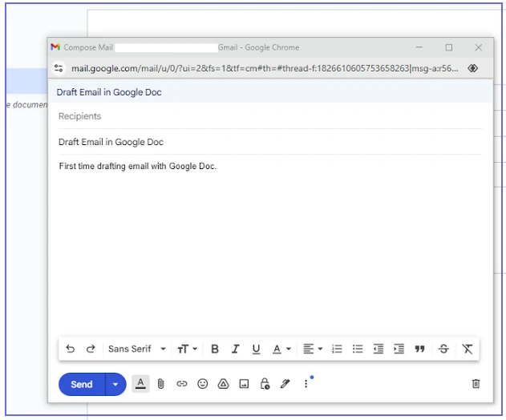The image size is (506, 420).
Task: Open more options three-dot menu
Action: pos(306,384)
